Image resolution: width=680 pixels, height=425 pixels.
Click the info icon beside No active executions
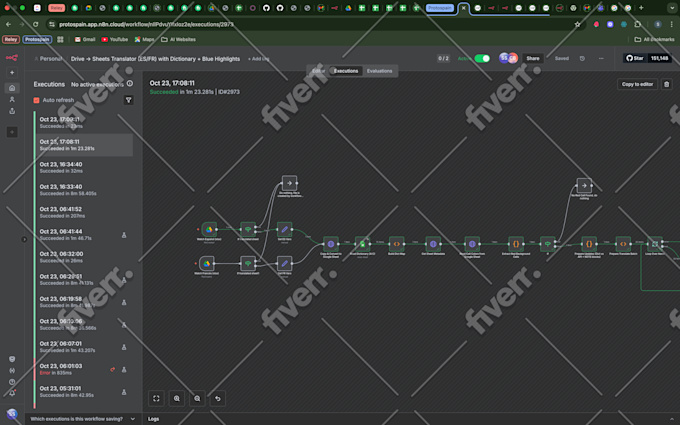tap(130, 84)
